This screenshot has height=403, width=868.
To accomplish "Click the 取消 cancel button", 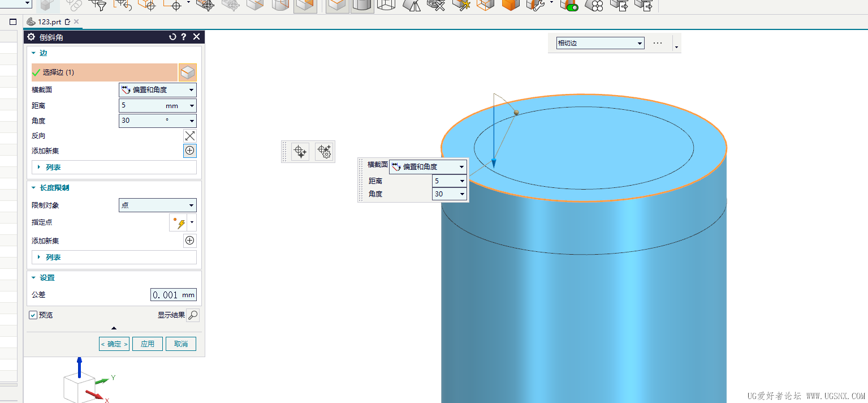I will click(x=181, y=344).
